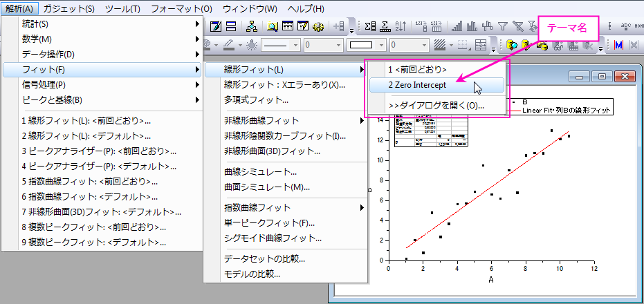The height and width of the screenshot is (304, 644).
Task: Click the table with pencil icon
Action: 303,27
